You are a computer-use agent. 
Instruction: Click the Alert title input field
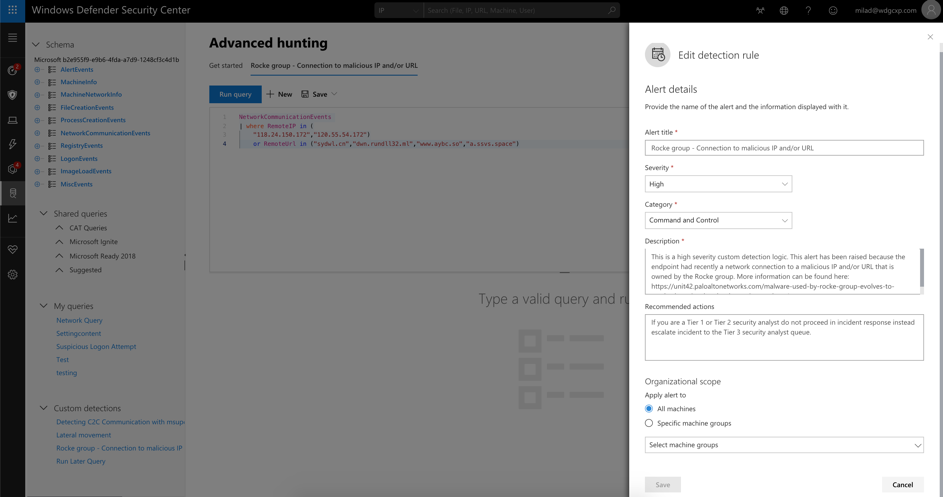784,148
